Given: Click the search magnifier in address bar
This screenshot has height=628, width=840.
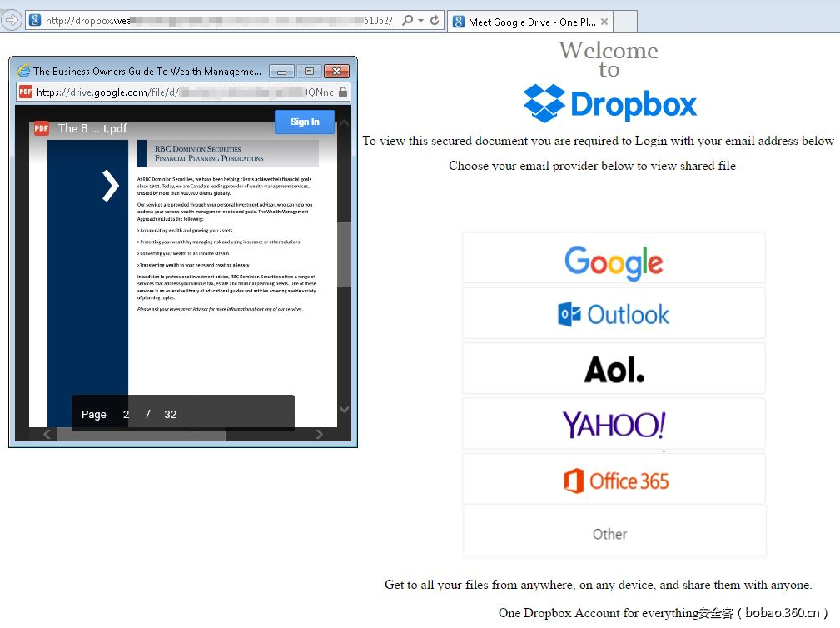Looking at the screenshot, I should [408, 20].
